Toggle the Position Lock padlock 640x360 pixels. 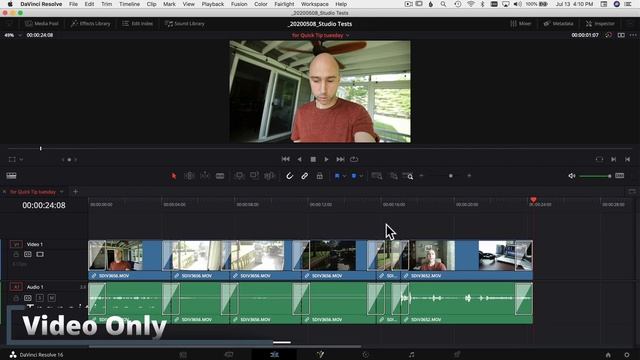(x=320, y=176)
